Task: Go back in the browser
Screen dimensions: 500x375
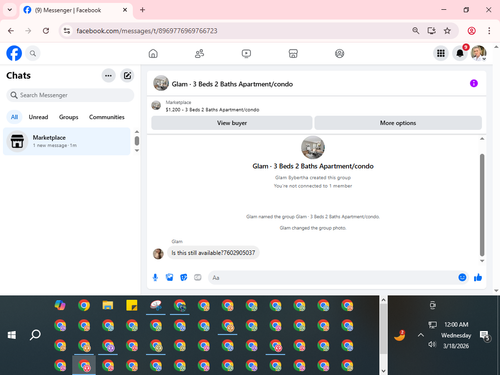Action: coord(11,31)
